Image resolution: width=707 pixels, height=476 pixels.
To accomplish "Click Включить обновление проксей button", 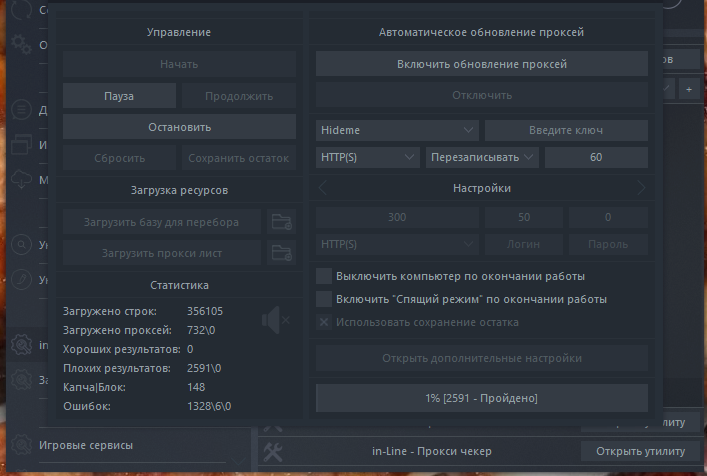I will click(482, 64).
